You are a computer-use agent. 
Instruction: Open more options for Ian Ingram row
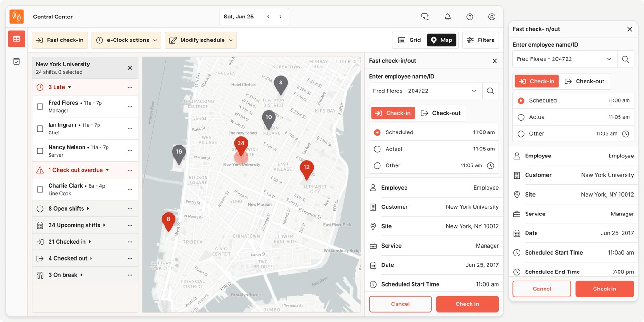click(130, 129)
